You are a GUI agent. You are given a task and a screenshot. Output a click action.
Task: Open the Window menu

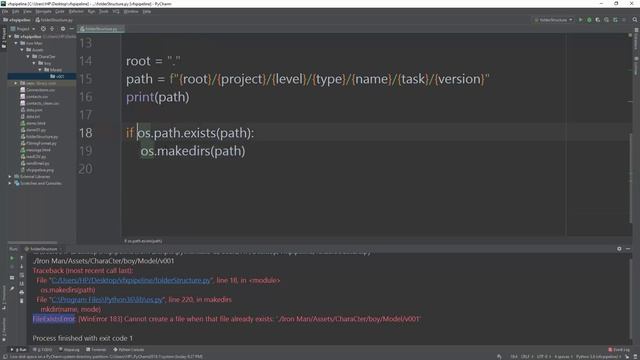[131, 11]
